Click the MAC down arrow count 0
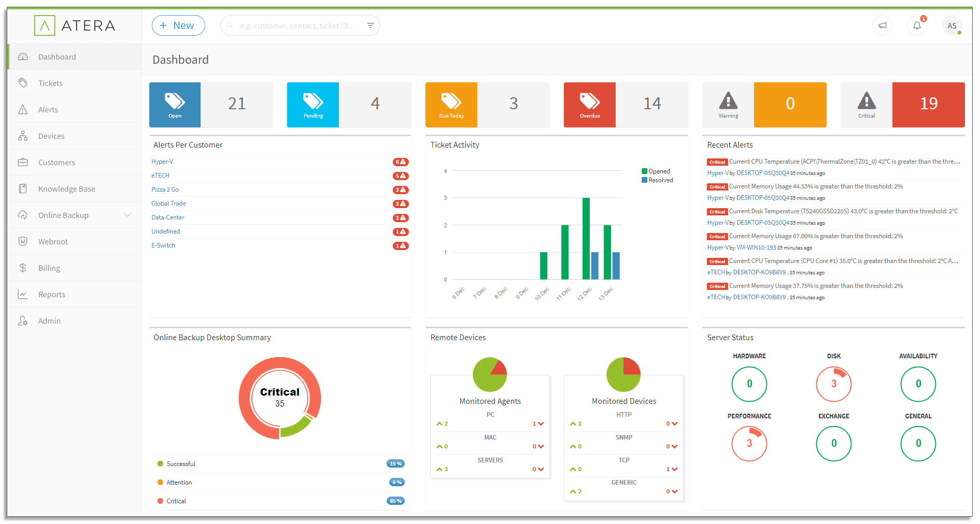Image resolution: width=980 pixels, height=524 pixels. click(x=538, y=446)
